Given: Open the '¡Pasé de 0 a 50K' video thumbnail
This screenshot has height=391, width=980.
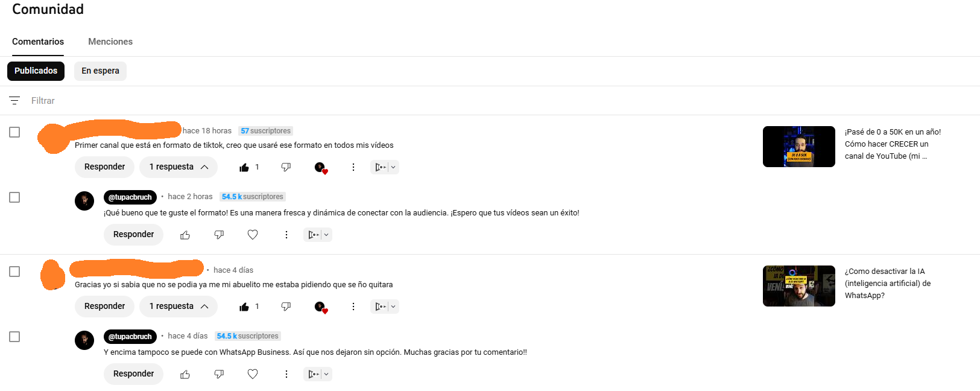Looking at the screenshot, I should coord(799,147).
